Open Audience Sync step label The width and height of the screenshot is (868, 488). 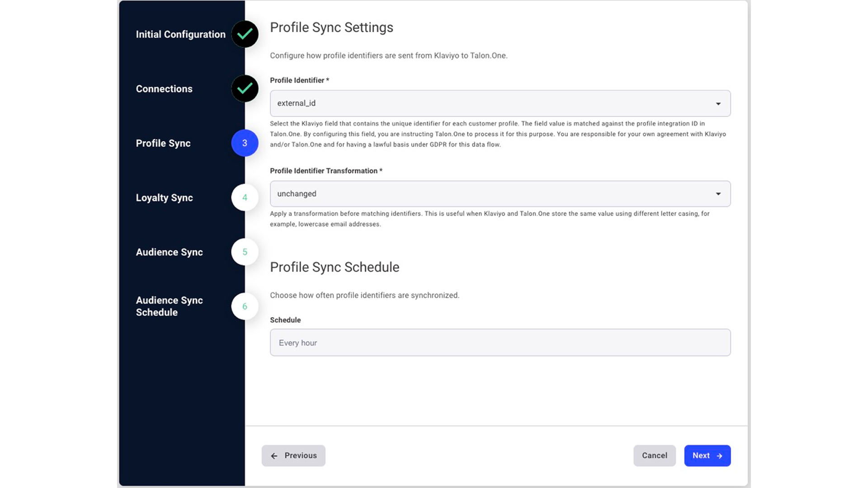169,252
